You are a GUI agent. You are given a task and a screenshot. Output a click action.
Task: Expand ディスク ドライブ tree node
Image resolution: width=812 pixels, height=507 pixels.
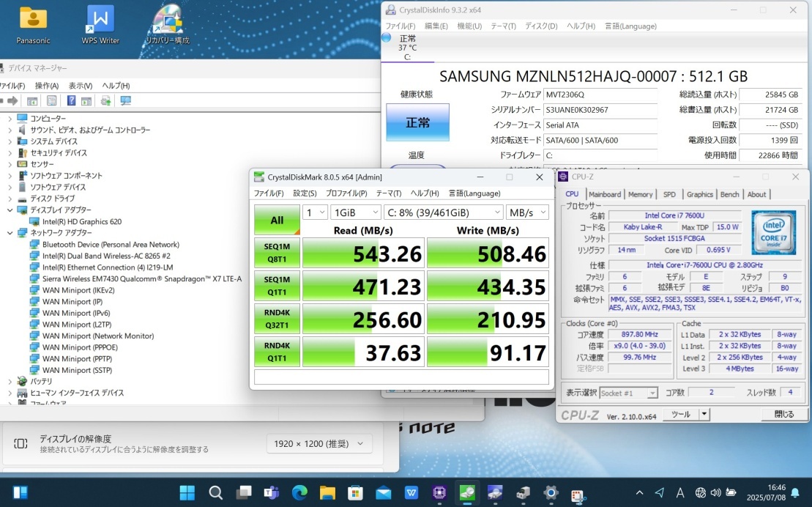[x=10, y=199]
